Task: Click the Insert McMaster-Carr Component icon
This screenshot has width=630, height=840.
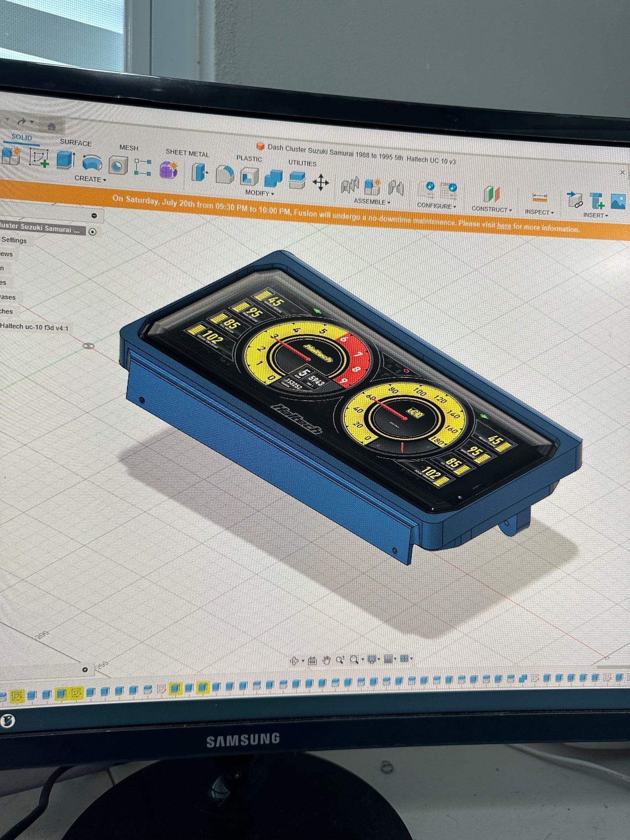Action: point(597,202)
